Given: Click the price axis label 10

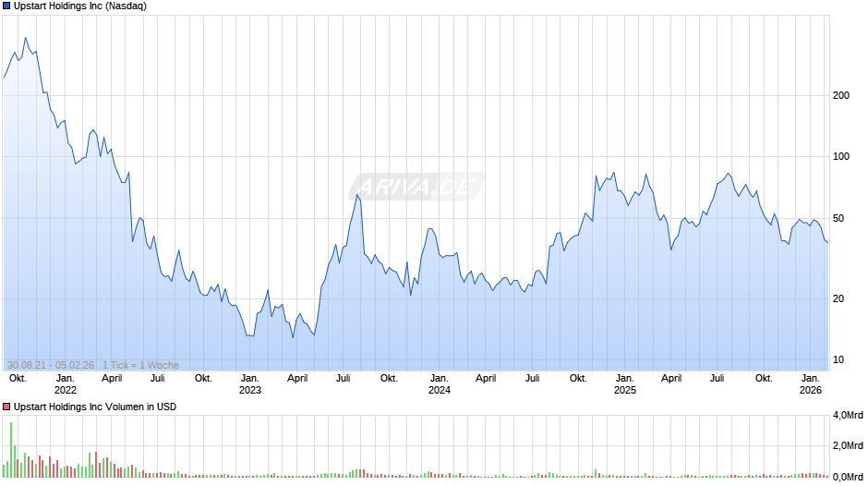Looking at the screenshot, I should point(838,359).
